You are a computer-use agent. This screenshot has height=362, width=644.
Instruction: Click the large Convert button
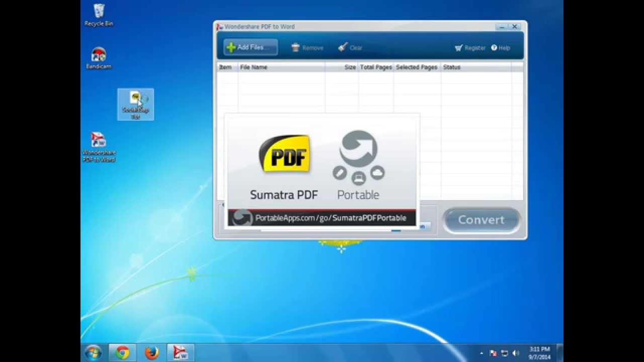[x=481, y=220]
